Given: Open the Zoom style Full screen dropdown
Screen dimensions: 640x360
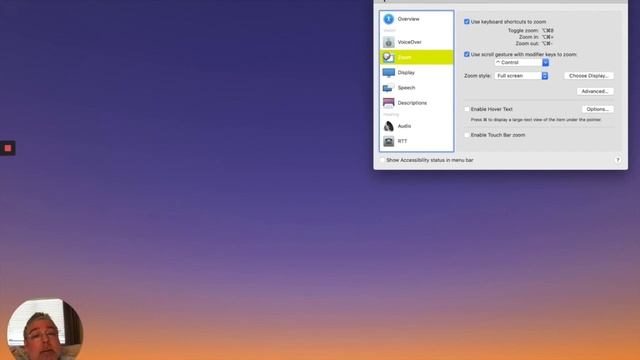Looking at the screenshot, I should 521,76.
